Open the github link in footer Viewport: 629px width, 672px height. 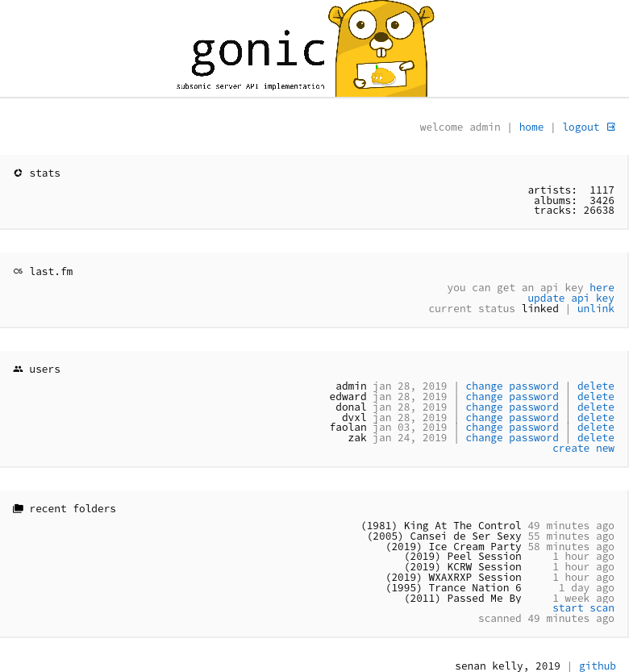click(x=597, y=666)
